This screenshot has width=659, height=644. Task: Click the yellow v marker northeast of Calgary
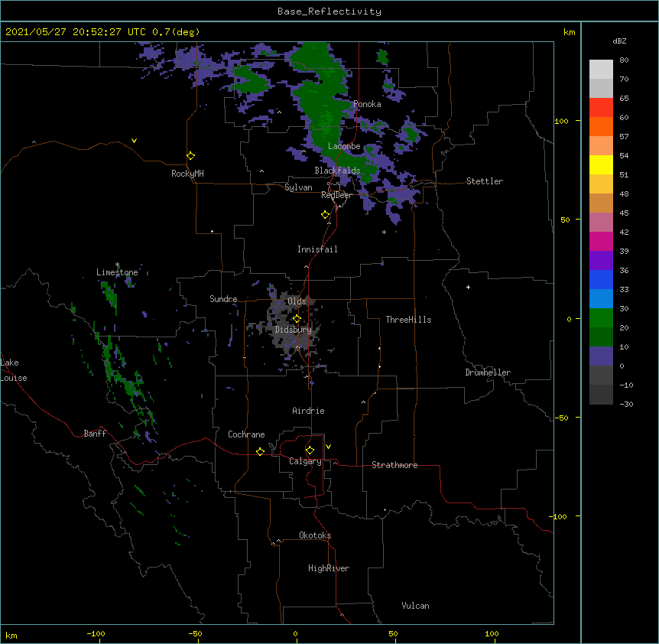[328, 447]
